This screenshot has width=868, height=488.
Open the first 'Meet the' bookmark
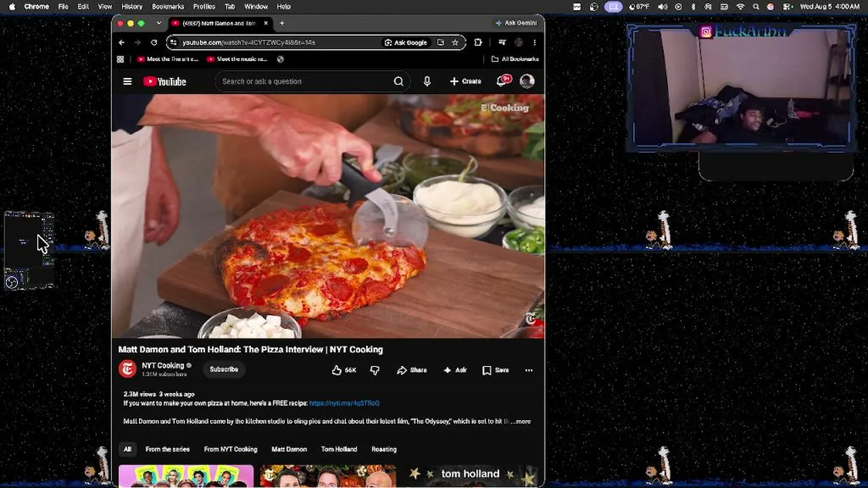(168, 60)
